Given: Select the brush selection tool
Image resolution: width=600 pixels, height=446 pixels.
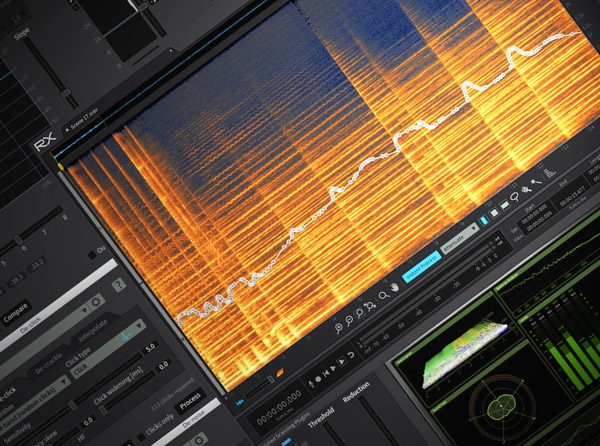Looking at the screenshot, I should tap(526, 189).
